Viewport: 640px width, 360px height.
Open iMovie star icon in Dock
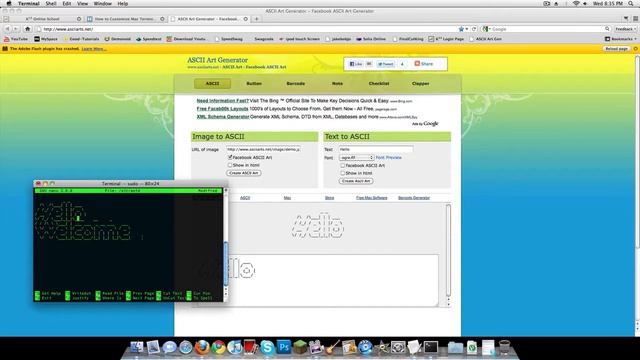[382, 347]
